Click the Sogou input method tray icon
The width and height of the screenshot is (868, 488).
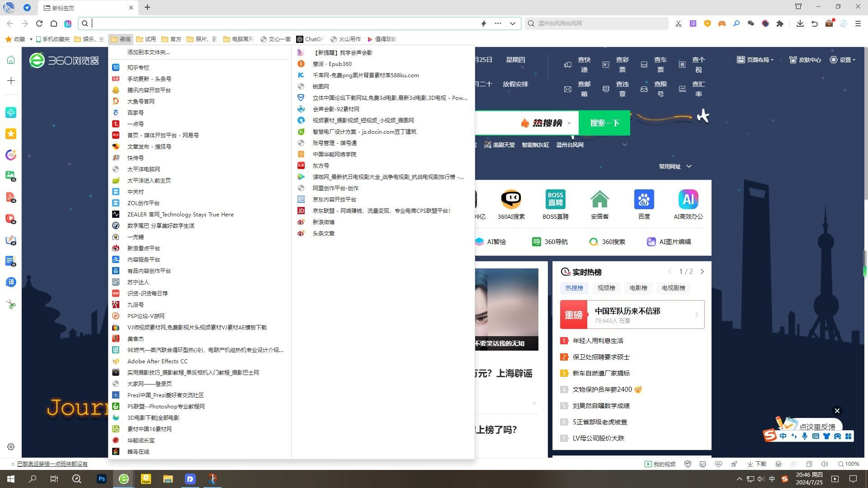(785, 479)
